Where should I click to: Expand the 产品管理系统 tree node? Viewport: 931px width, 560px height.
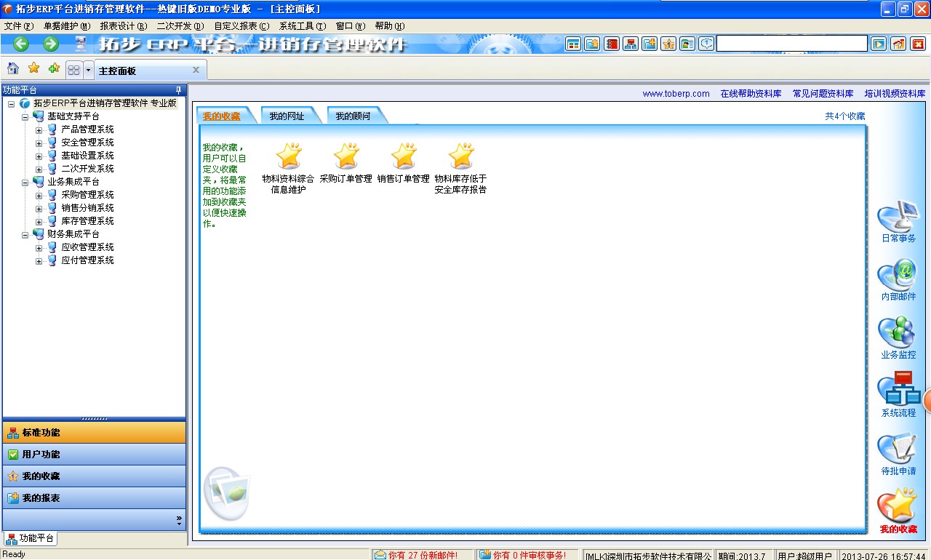point(39,129)
